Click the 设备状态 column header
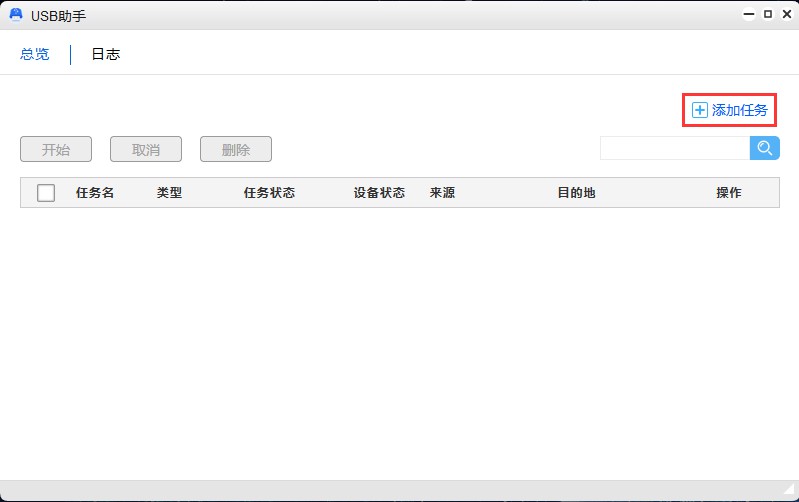Screen dimensions: 799x502 coord(379,193)
